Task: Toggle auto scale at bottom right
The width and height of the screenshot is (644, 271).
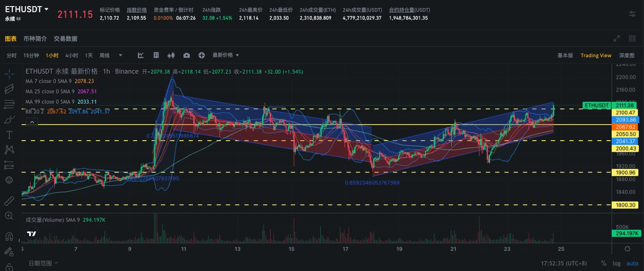Action: coord(632,263)
